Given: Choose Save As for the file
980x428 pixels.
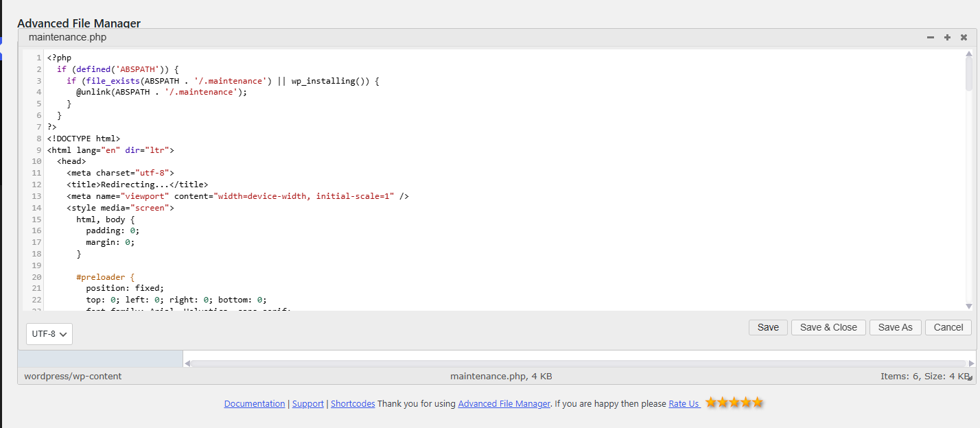Looking at the screenshot, I should point(895,327).
